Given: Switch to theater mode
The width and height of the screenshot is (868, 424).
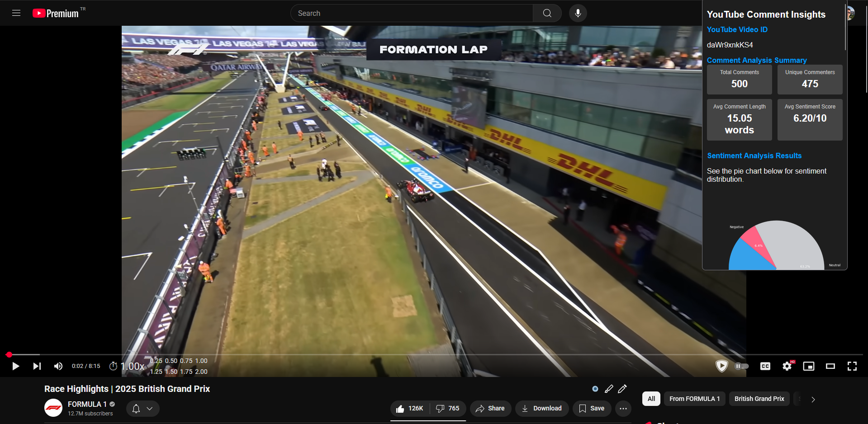Looking at the screenshot, I should (x=830, y=366).
